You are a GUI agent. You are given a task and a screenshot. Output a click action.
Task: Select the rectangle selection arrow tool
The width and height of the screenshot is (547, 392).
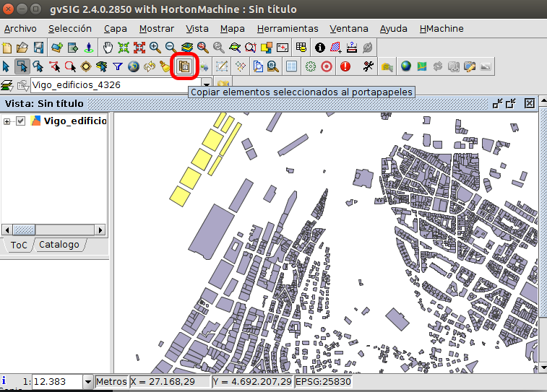click(x=22, y=66)
